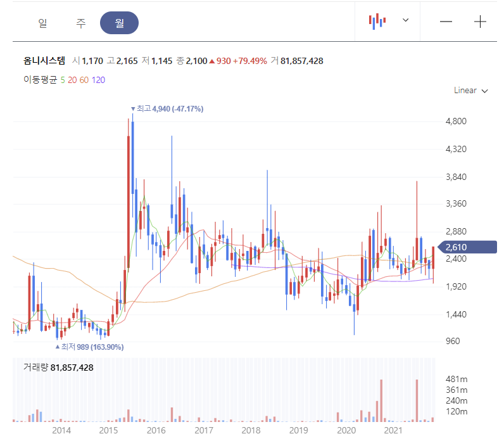Click the price change +79.49% value

249,61
